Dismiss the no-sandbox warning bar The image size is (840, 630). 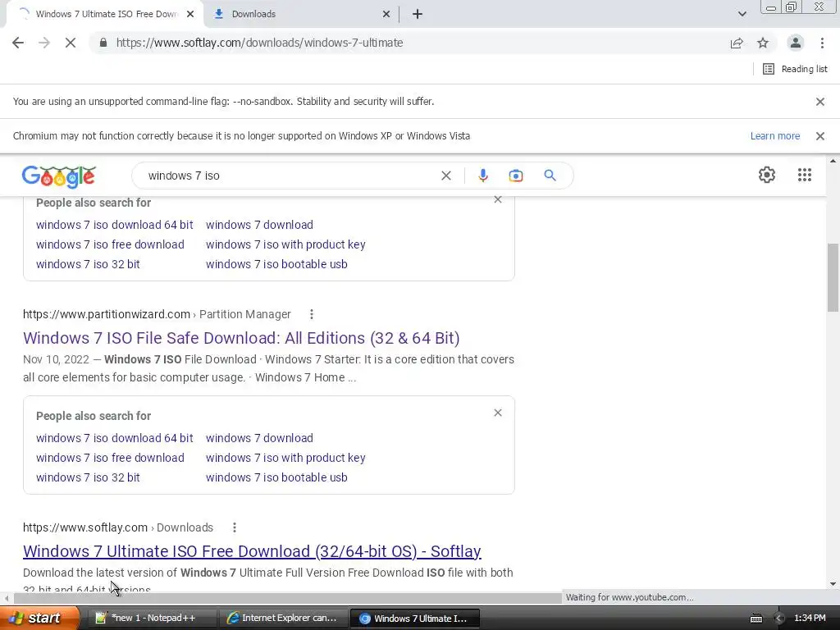820,101
